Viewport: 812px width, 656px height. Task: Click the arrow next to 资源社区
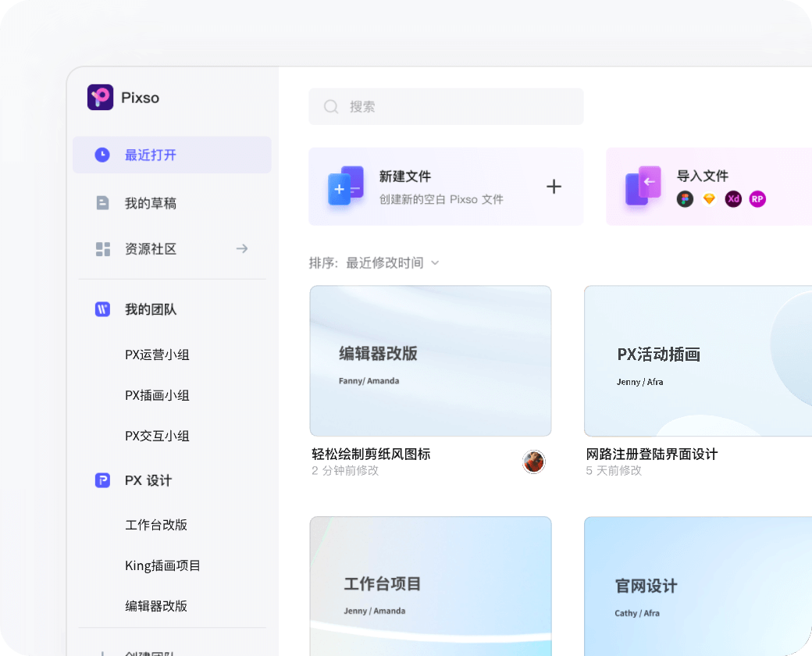(242, 248)
